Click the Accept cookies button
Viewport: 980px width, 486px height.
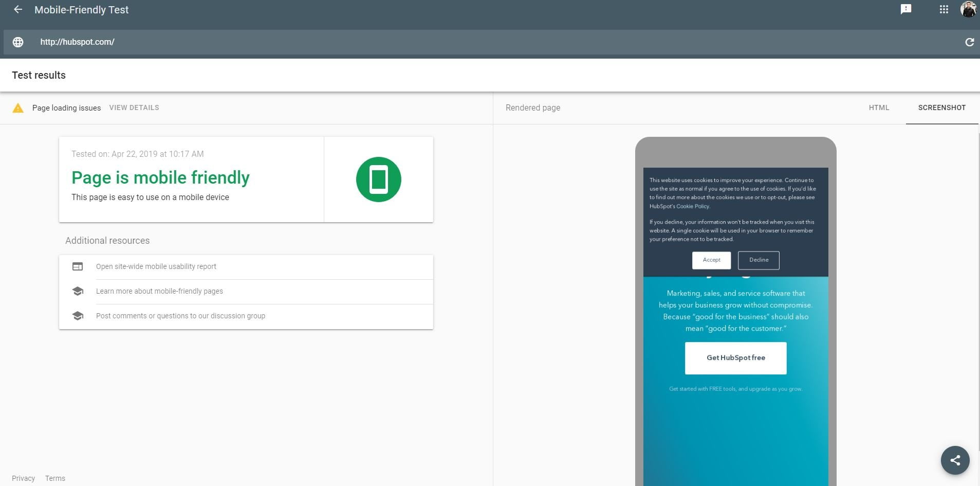[x=711, y=260]
